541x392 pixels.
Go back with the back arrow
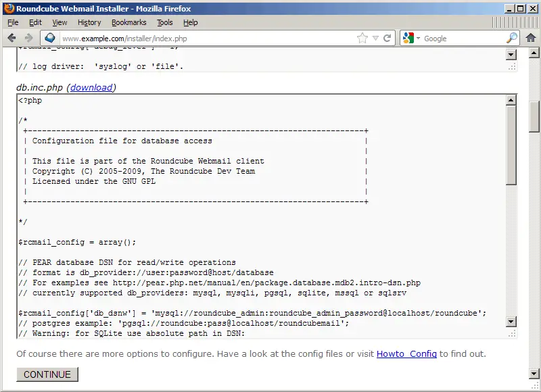(11, 38)
